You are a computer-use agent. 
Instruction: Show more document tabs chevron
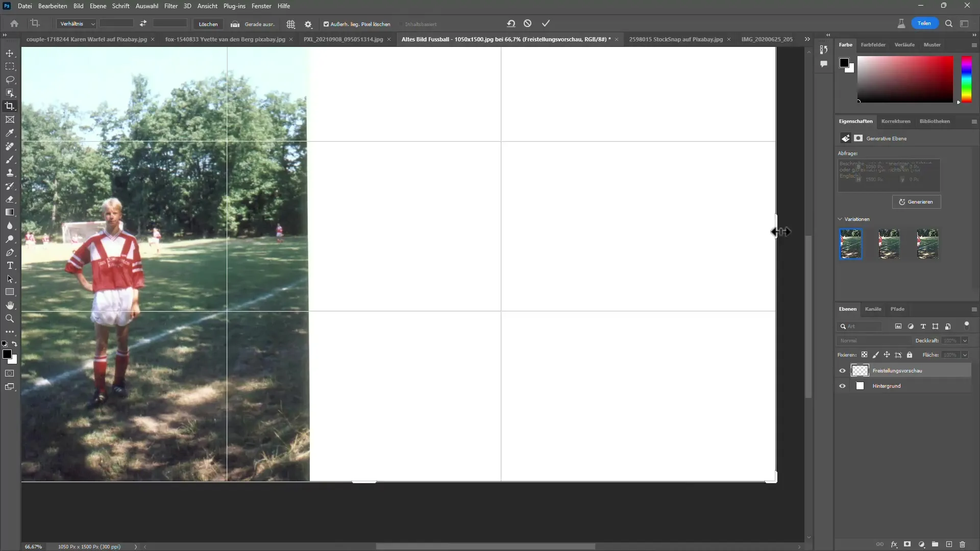(x=807, y=39)
